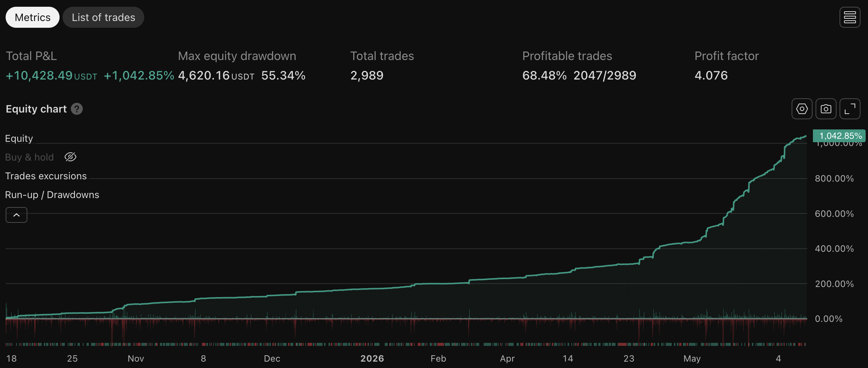Click the 200.00% axis label
Image resolution: width=868 pixels, height=368 pixels.
(x=834, y=284)
